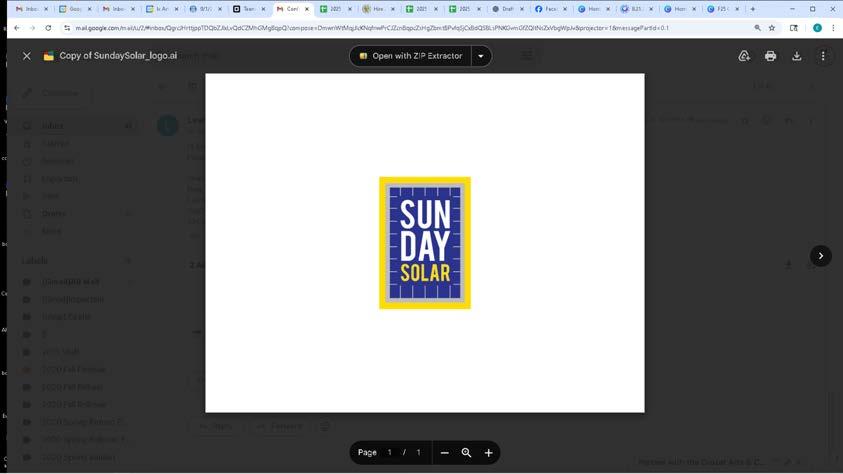Click the file name Copy of SundaySolar_logo.ai
The width and height of the screenshot is (843, 474).
118,56
